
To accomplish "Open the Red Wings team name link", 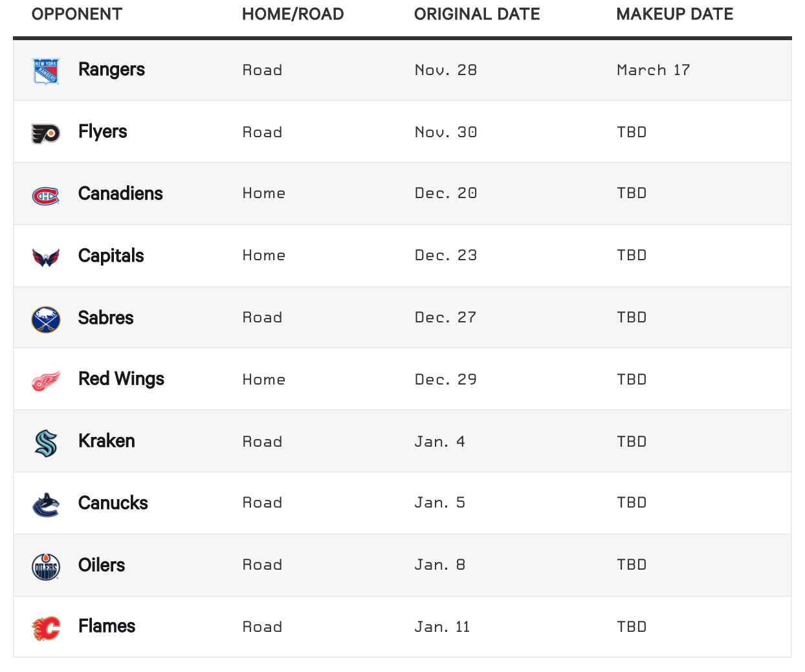I will tap(121, 379).
